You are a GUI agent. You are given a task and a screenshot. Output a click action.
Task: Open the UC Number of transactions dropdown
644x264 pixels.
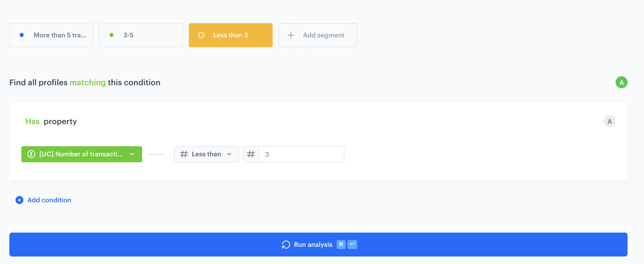81,154
